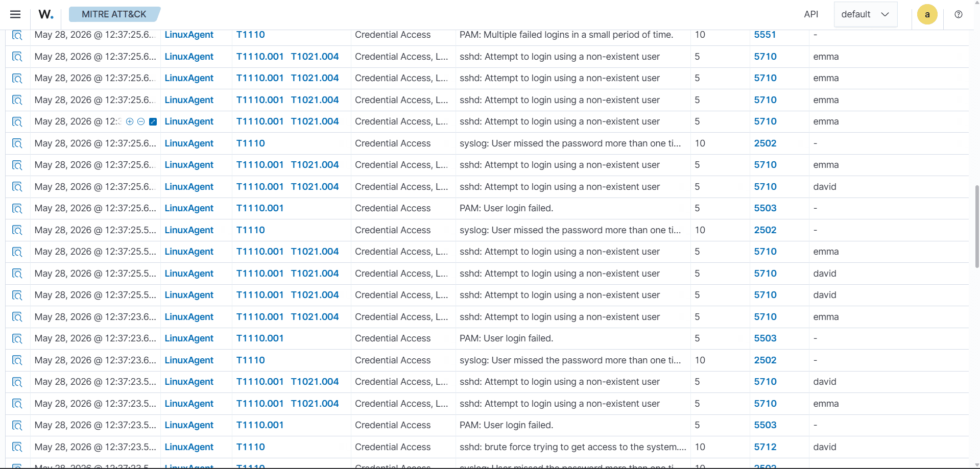Image resolution: width=980 pixels, height=469 pixels.
Task: Inspect the sshd brute force rule 5712 alert
Action: coord(17,447)
